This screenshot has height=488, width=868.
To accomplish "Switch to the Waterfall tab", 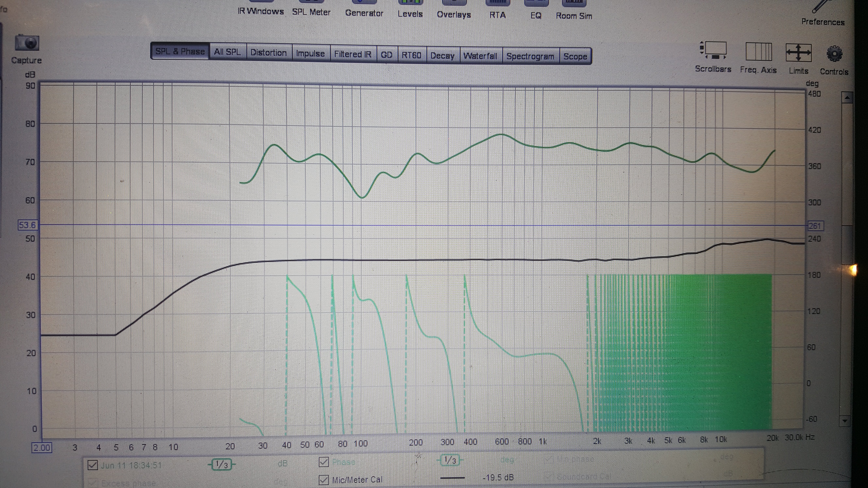I will click(481, 56).
